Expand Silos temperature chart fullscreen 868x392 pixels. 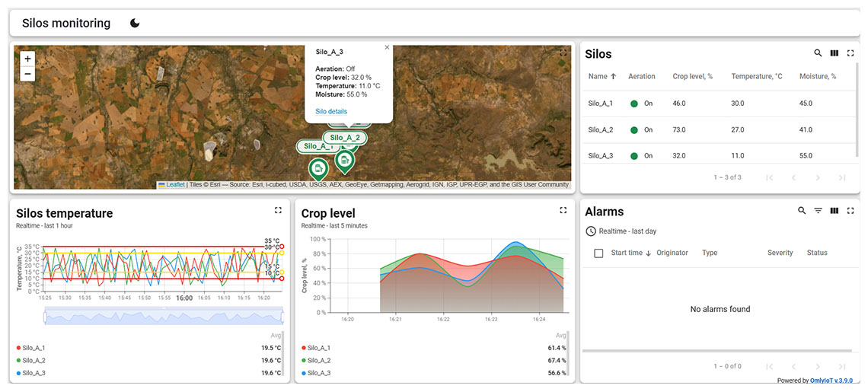[x=278, y=211]
